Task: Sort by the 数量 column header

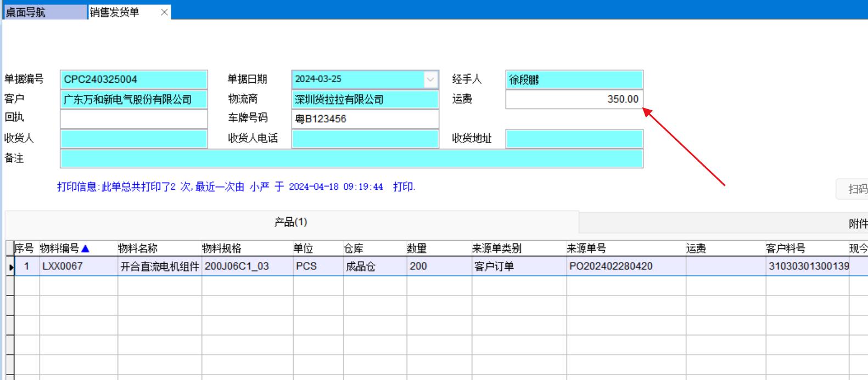Action: pos(417,248)
